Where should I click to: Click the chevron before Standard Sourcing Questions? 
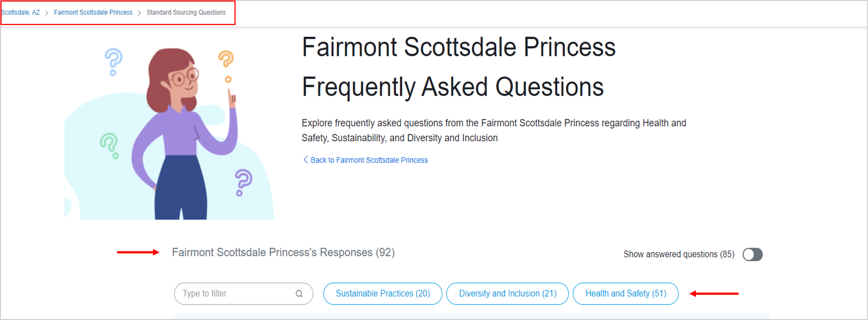[x=139, y=13]
